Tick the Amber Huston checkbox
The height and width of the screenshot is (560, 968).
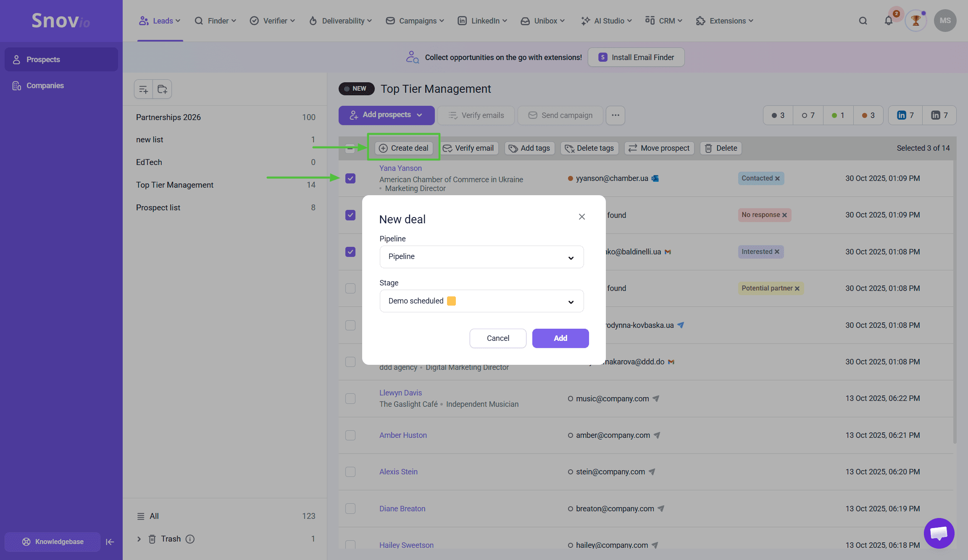[350, 435]
